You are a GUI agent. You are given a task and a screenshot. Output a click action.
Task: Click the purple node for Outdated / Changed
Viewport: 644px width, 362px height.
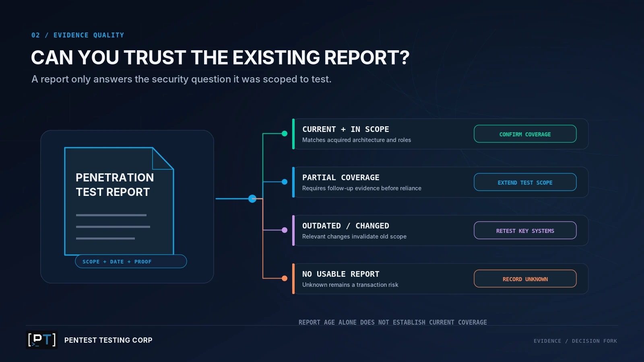[285, 230]
